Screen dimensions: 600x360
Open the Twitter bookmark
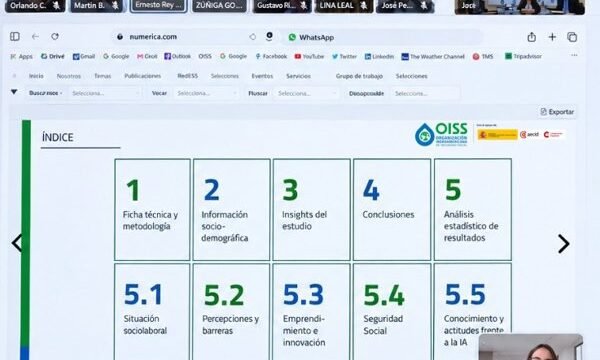click(344, 56)
